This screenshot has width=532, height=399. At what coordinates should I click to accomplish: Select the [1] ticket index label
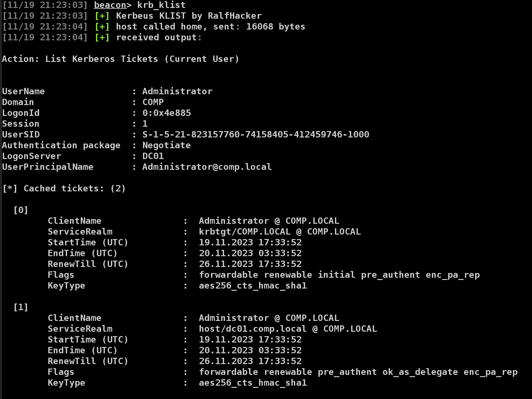[x=21, y=307]
